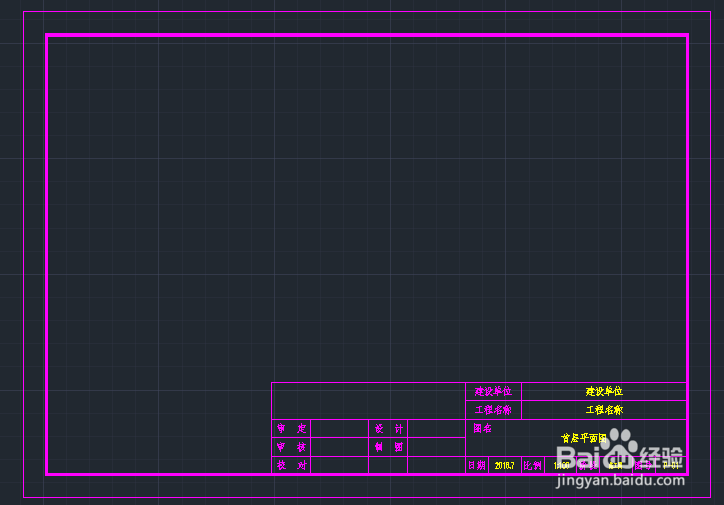Click the 日期 label in the bottom row
The image size is (724, 505).
point(477,465)
